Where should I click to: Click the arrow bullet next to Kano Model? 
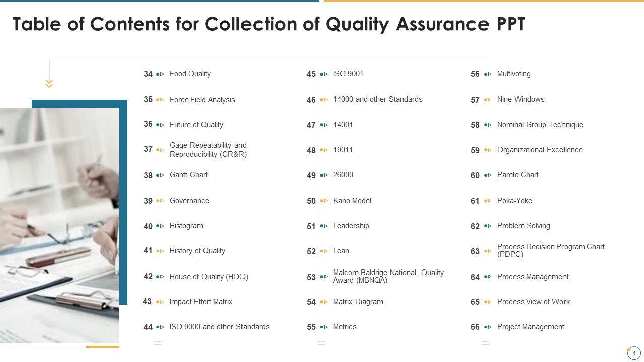coord(324,201)
